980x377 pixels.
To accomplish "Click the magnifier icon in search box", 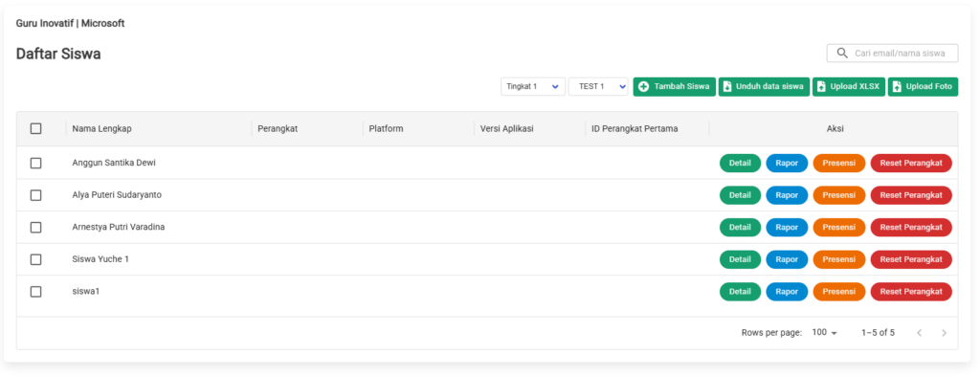I will [x=842, y=54].
